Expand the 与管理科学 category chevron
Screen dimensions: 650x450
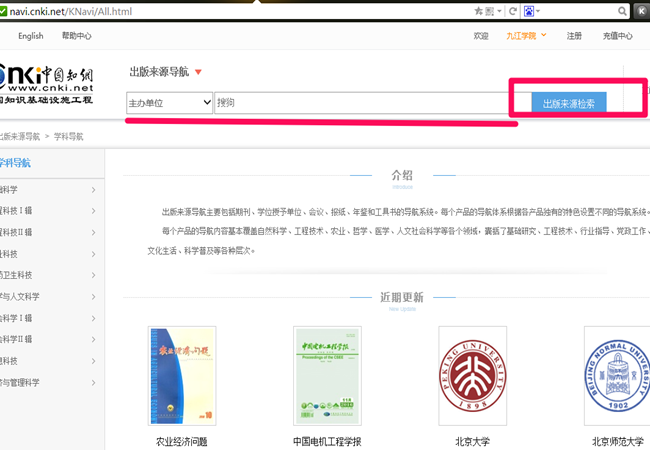point(93,382)
